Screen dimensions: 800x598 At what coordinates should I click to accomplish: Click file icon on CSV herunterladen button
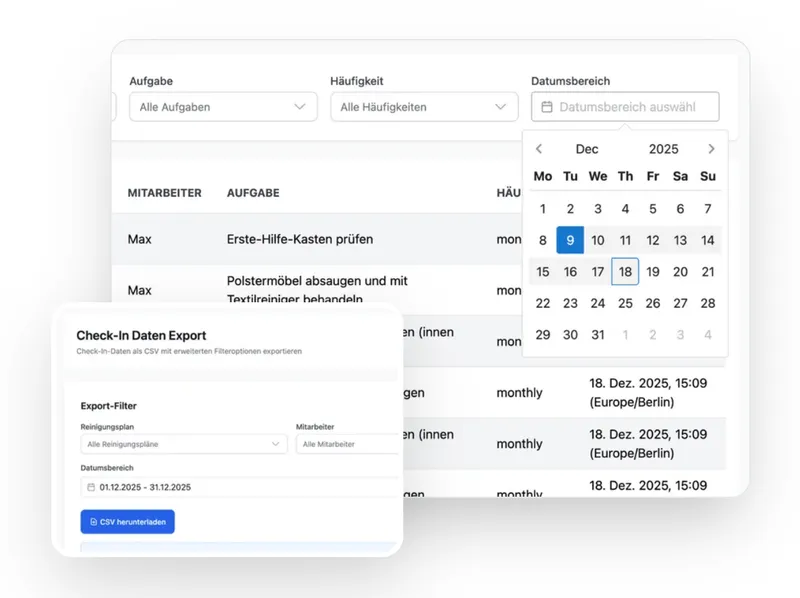pos(93,522)
